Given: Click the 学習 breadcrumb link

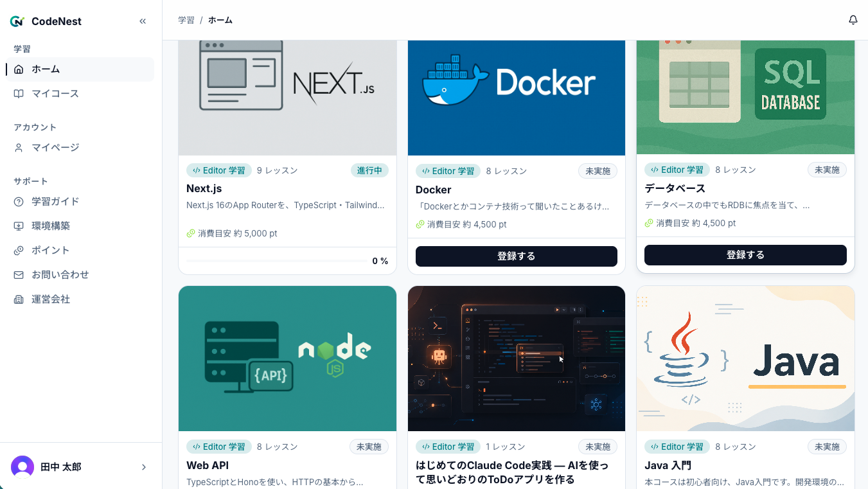Looking at the screenshot, I should pyautogui.click(x=186, y=21).
